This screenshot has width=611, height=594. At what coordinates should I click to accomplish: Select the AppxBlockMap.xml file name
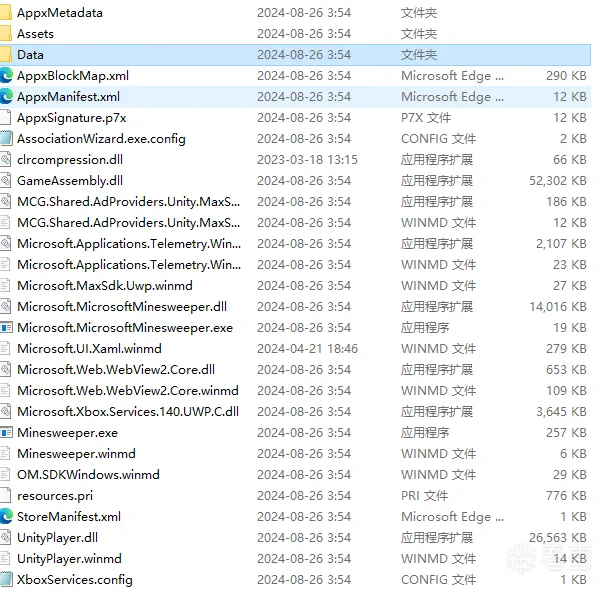73,76
